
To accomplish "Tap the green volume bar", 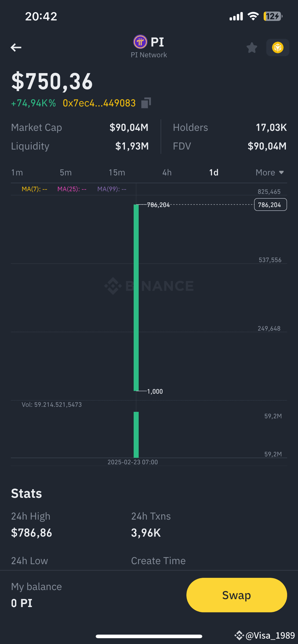I will 136,434.
